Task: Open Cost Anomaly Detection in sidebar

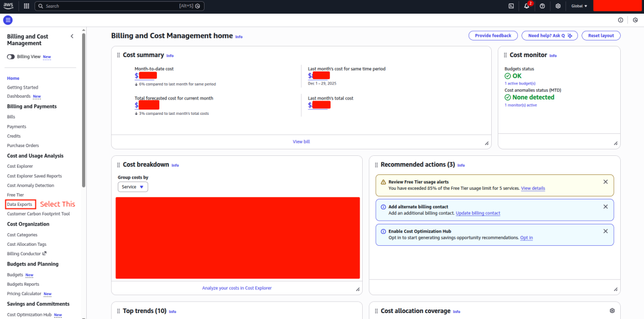Action: coord(30,186)
